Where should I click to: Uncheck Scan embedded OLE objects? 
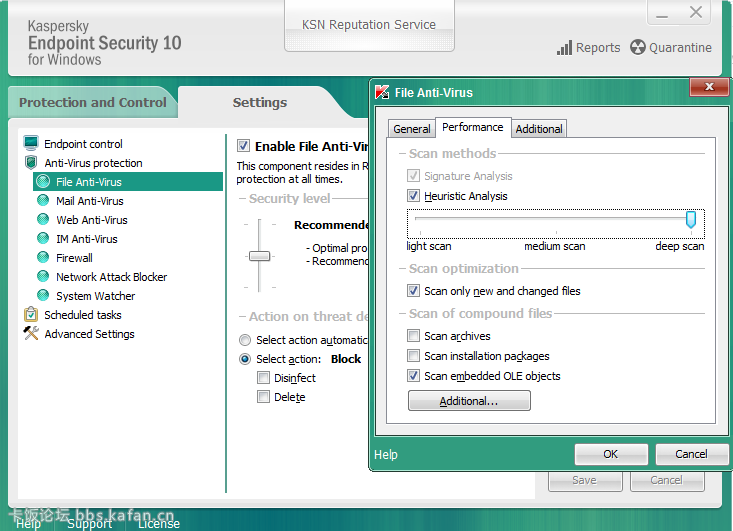point(413,375)
